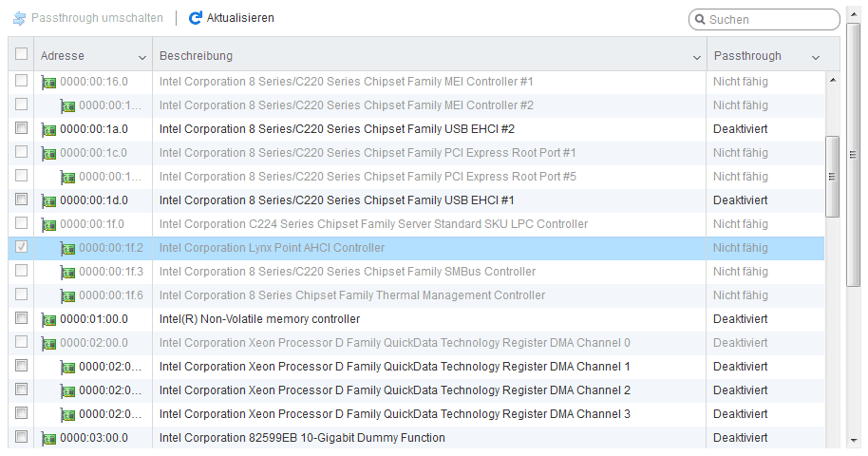Open the Passthrough column dropdown arrow

tap(816, 57)
